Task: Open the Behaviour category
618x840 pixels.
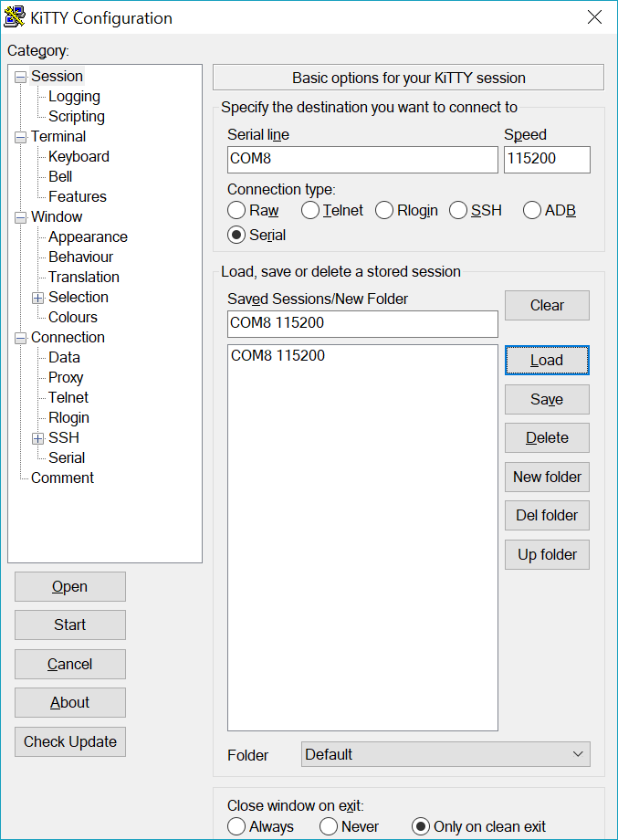Action: tap(81, 257)
